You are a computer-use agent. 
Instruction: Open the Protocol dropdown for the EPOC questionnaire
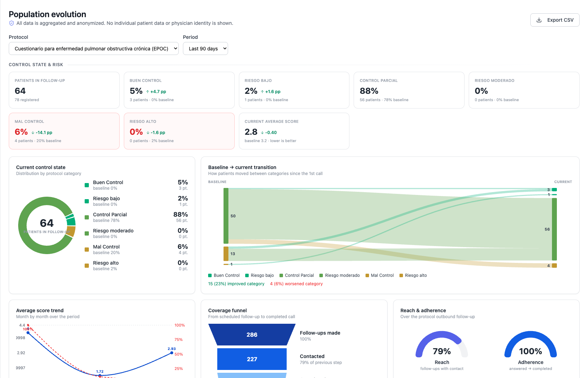[x=94, y=49]
